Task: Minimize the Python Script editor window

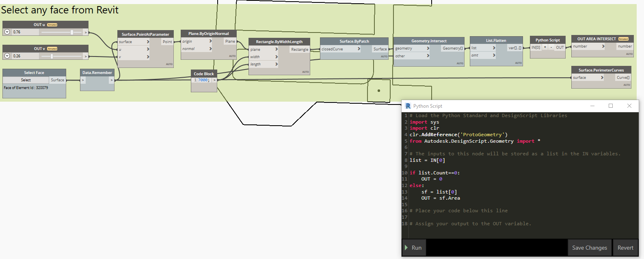Action: point(592,106)
